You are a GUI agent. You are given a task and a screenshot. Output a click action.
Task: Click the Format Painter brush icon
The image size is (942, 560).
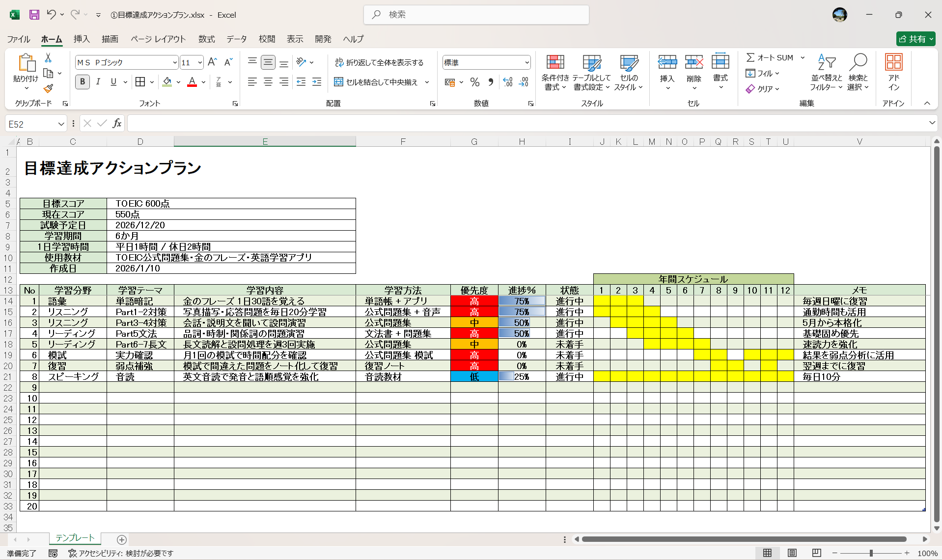tap(48, 88)
